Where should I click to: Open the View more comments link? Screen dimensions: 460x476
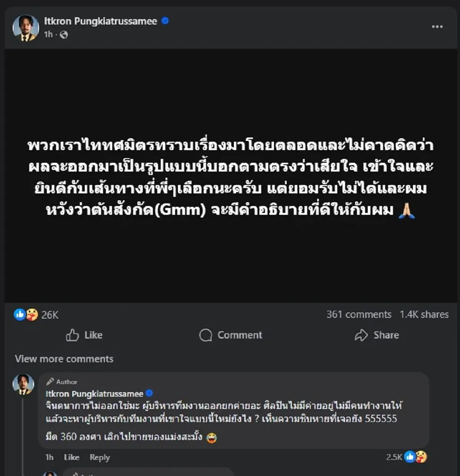coord(63,359)
